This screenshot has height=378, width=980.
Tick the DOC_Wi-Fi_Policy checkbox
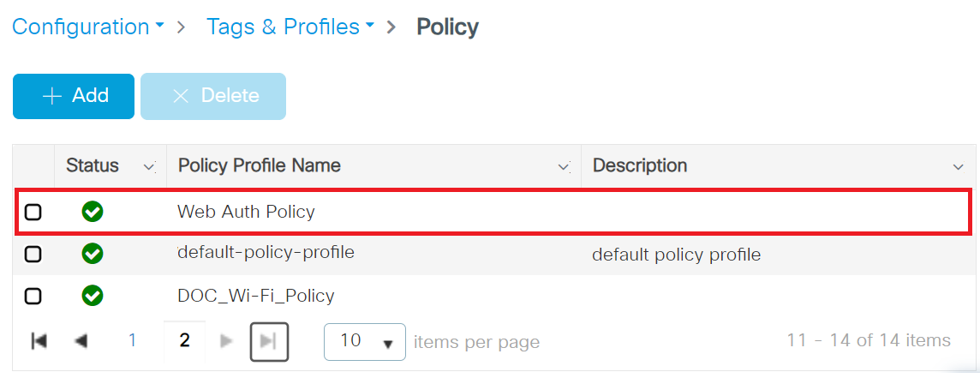click(x=33, y=296)
